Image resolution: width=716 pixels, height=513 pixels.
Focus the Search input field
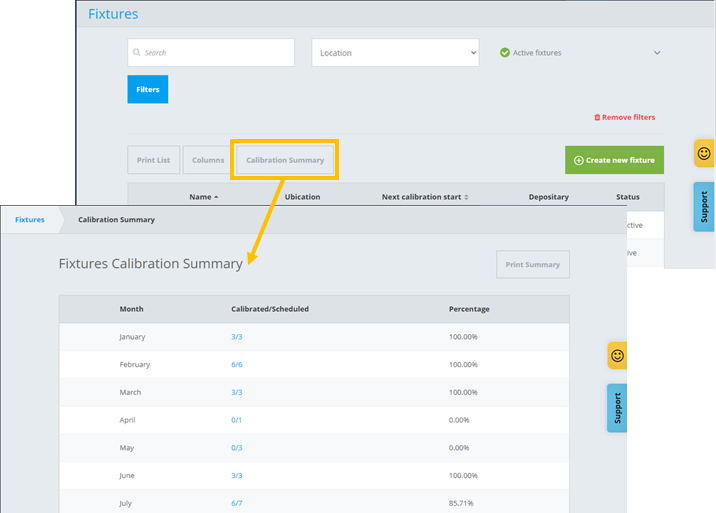click(x=211, y=53)
